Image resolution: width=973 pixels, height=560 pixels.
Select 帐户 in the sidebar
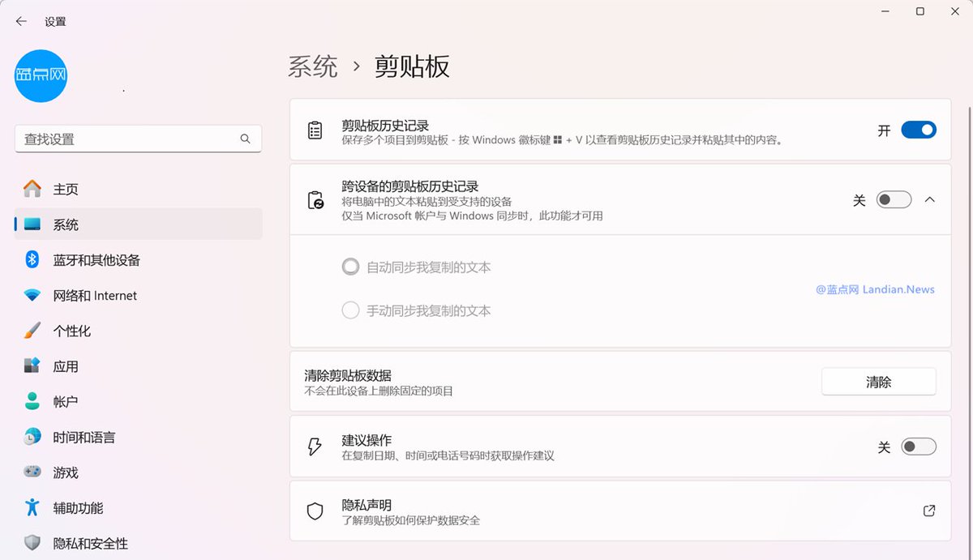pos(65,401)
